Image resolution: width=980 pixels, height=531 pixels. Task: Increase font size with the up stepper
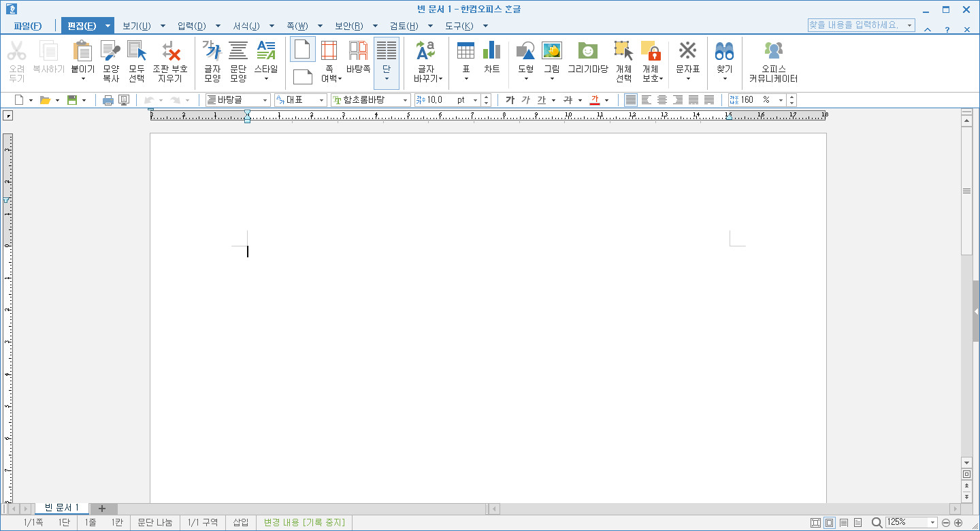click(486, 97)
